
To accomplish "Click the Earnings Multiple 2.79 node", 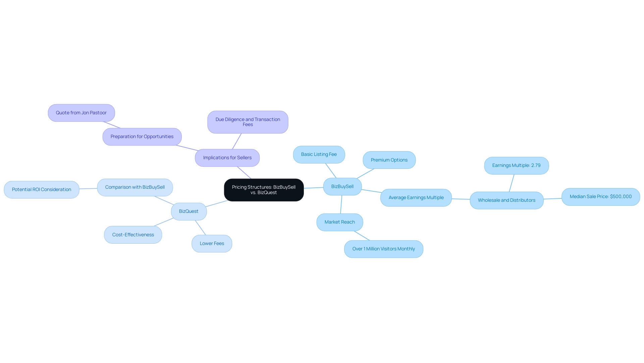I will pos(516,165).
